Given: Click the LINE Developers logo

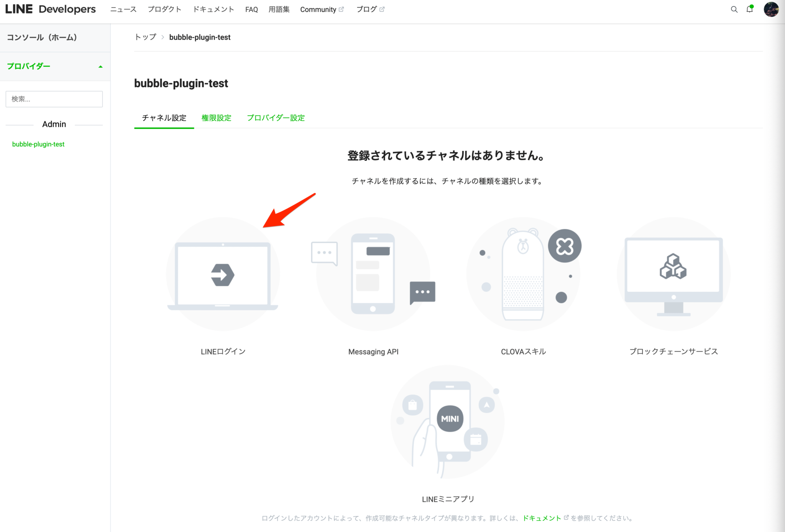Looking at the screenshot, I should tap(49, 9).
